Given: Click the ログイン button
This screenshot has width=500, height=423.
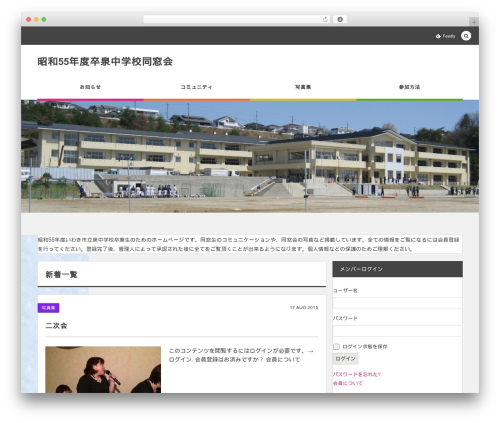Looking at the screenshot, I should [x=345, y=359].
